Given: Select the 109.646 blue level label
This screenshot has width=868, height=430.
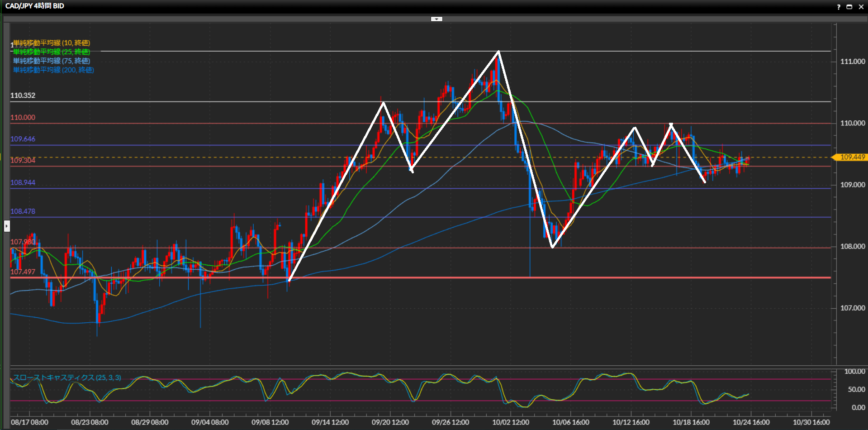Looking at the screenshot, I should 23,139.
